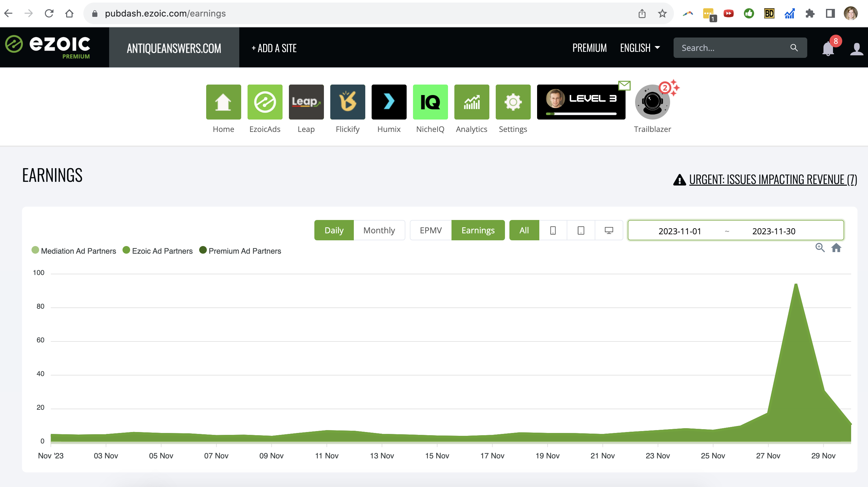Open the browser extensions puzzle icon
This screenshot has width=868, height=487.
[x=810, y=13]
